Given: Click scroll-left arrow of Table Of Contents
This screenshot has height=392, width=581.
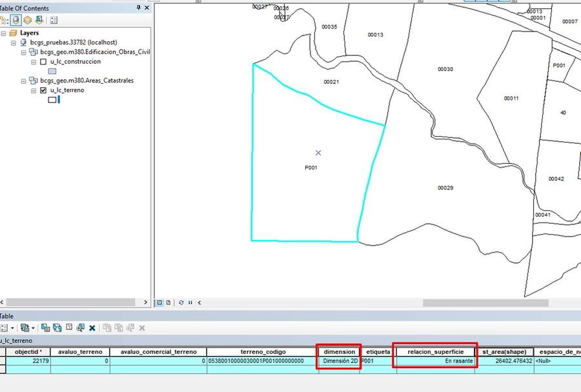Looking at the screenshot, I should (2, 302).
